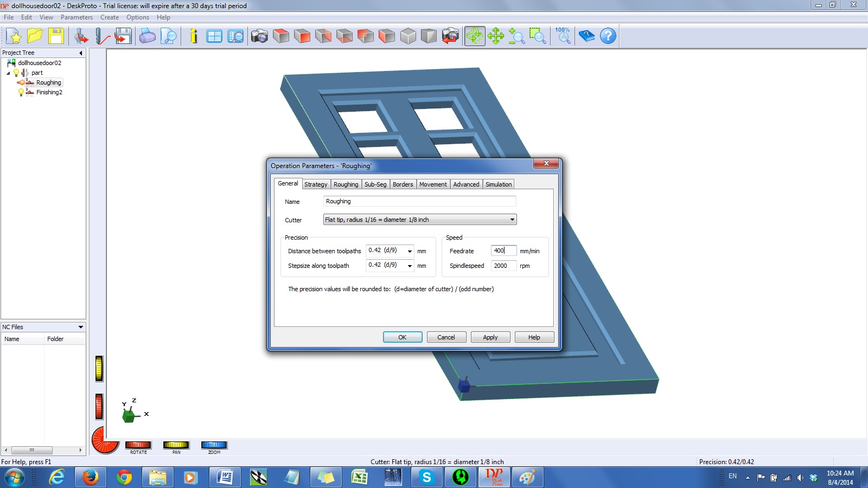Select the cube view with red front face
The width and height of the screenshot is (868, 488).
[302, 36]
